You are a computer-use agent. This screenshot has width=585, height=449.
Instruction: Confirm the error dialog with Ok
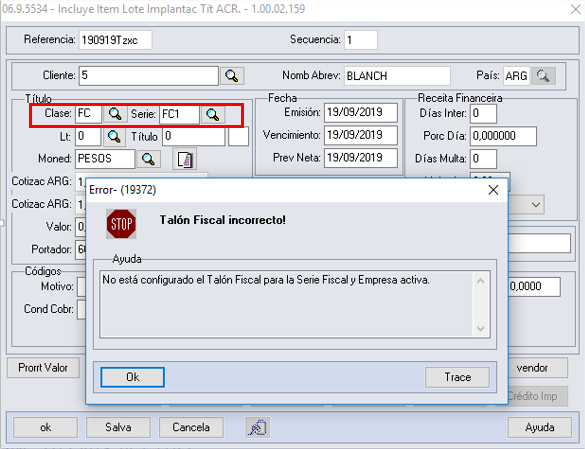[132, 377]
